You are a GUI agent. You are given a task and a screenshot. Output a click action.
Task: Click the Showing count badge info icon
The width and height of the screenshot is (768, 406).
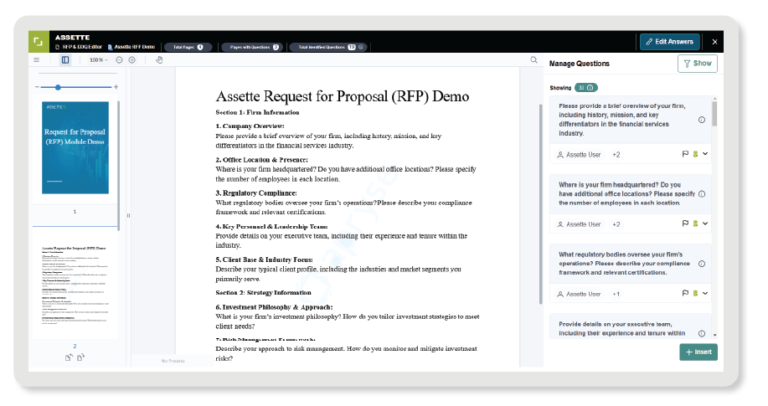[590, 88]
